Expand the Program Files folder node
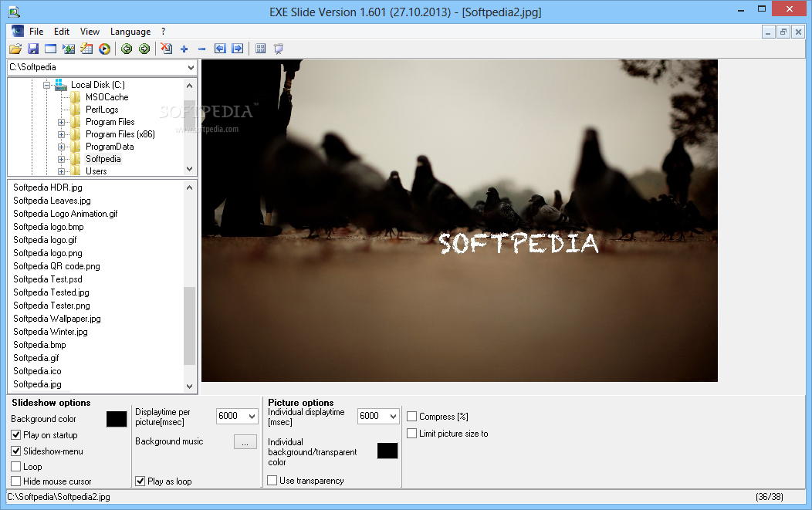 (61, 122)
